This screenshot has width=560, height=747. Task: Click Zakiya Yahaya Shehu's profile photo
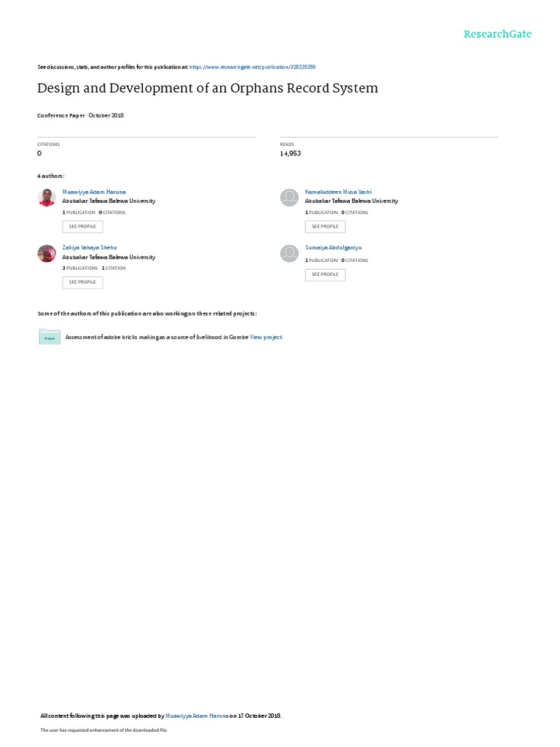[47, 253]
